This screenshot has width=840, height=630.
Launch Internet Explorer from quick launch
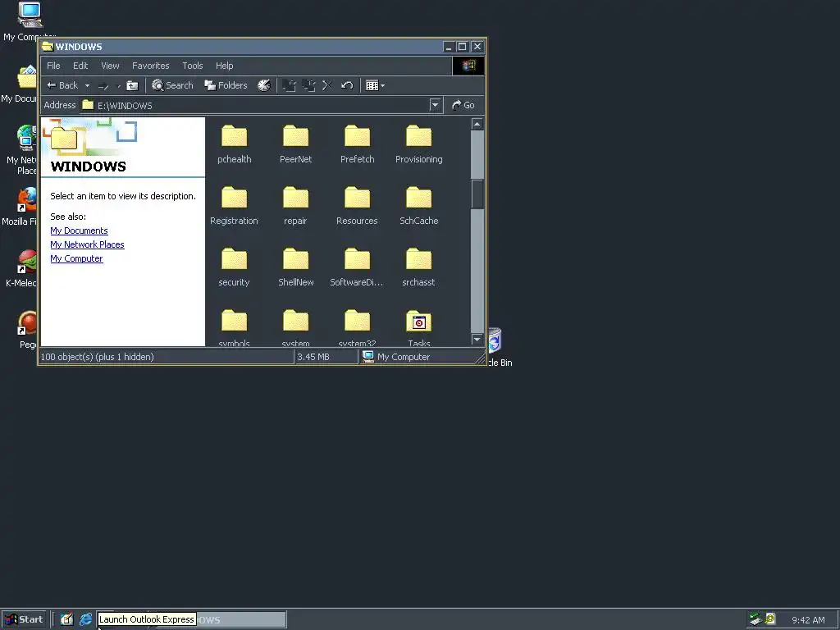85,619
